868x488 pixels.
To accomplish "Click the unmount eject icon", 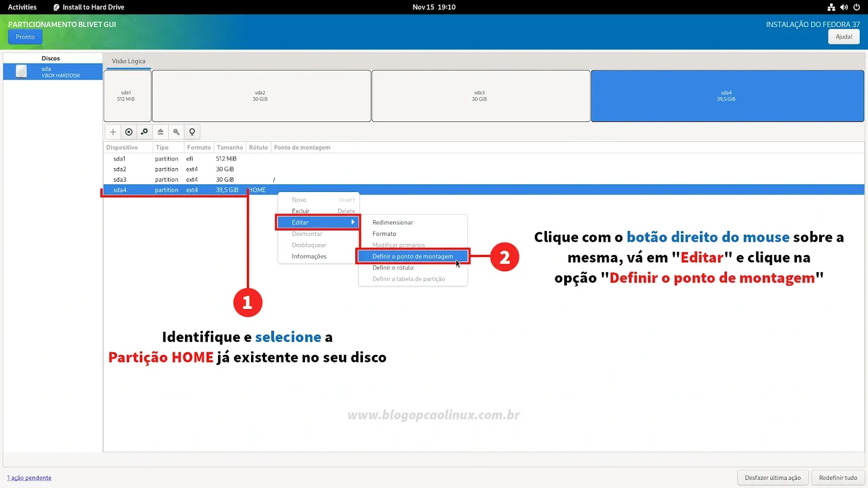I will [161, 132].
